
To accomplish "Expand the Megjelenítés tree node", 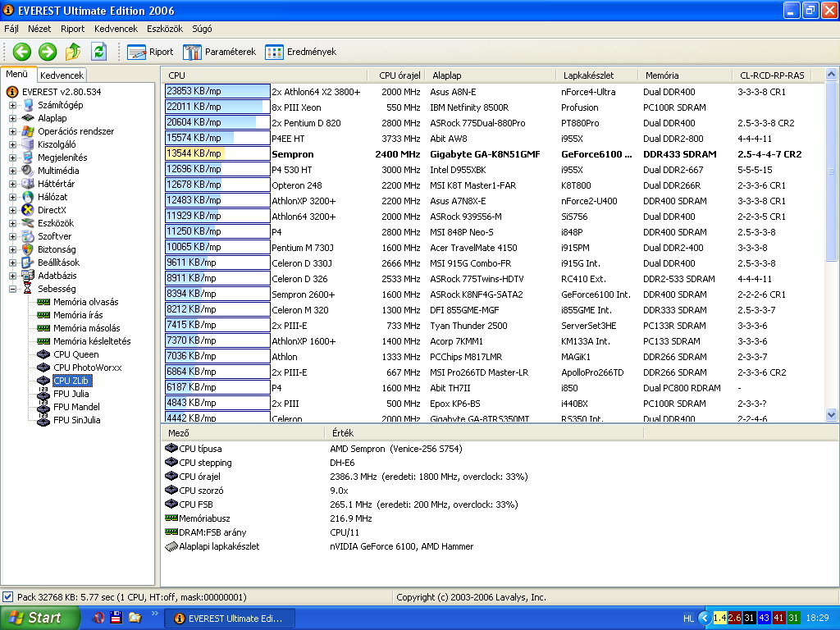I will 12,157.
